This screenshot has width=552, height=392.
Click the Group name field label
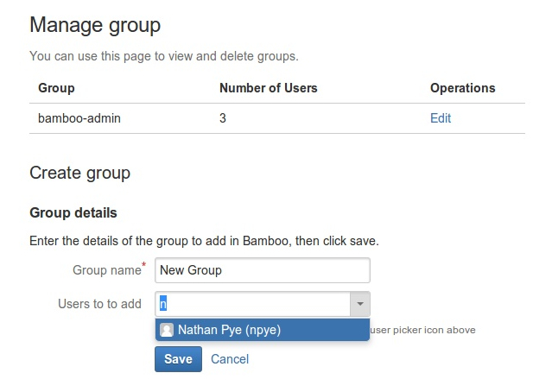105,270
